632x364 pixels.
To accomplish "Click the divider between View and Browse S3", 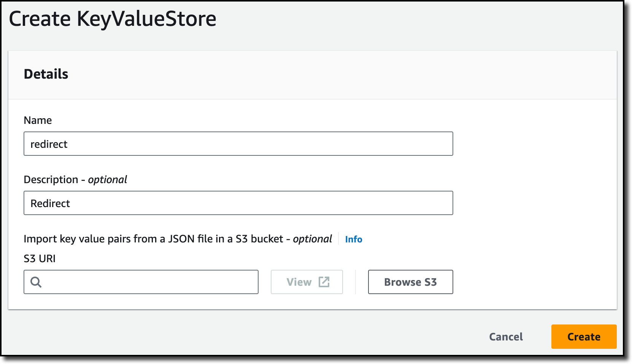I will [356, 282].
